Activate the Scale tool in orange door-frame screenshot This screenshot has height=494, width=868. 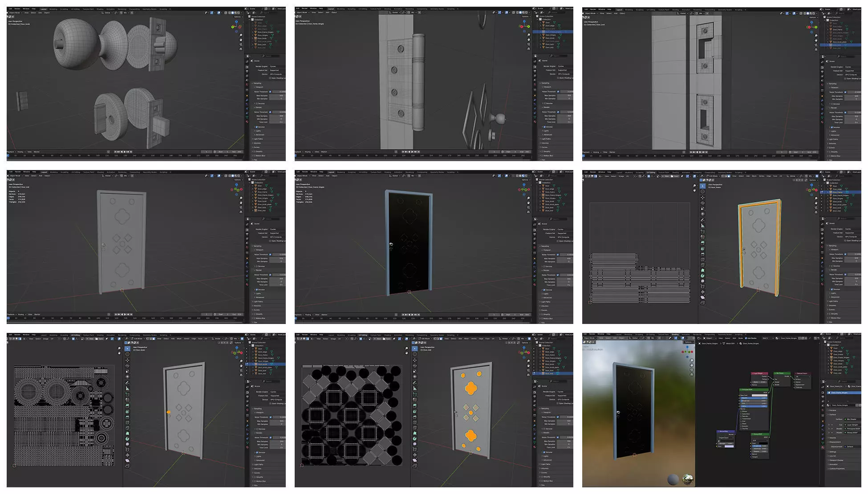(x=703, y=209)
